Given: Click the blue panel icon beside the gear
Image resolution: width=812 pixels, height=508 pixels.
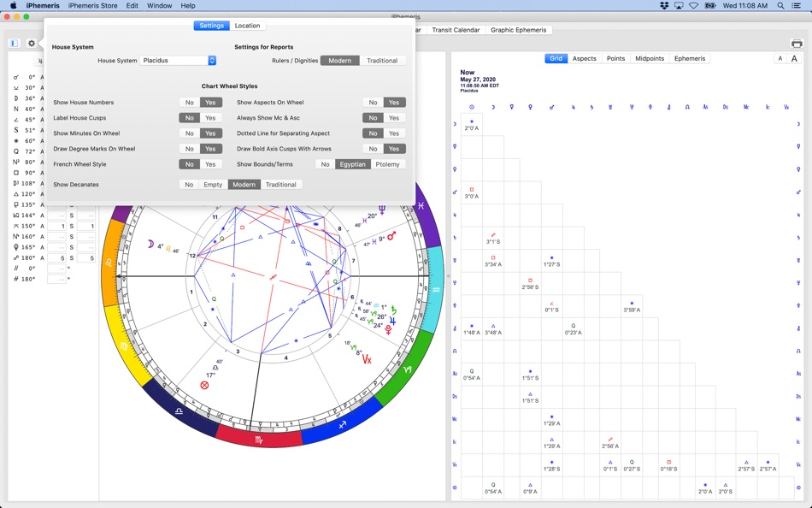Looking at the screenshot, I should [12, 41].
